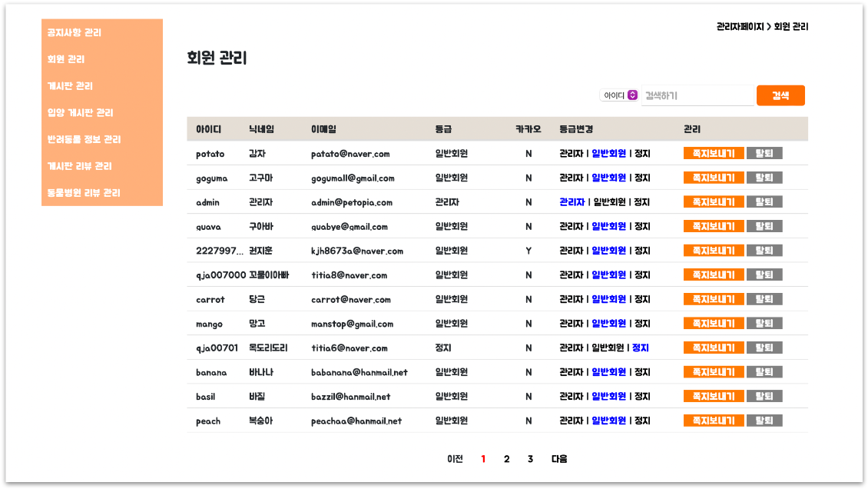Viewport: 868px width, 489px height.
Task: Change potato grade to 관리자
Action: tap(571, 154)
